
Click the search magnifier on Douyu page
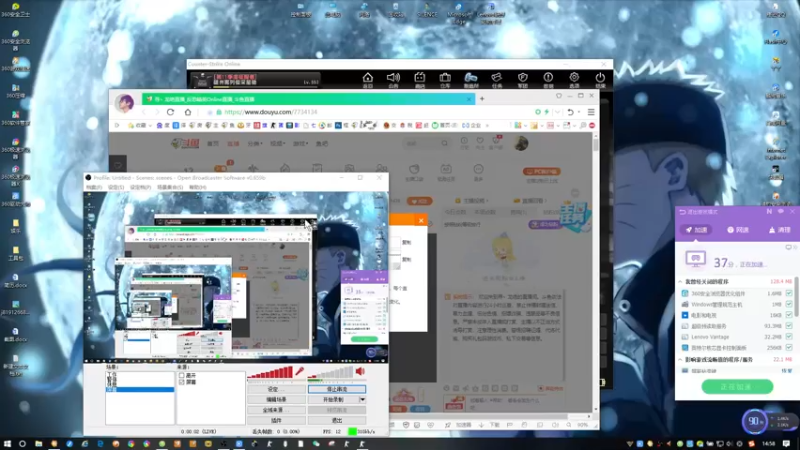[444, 143]
